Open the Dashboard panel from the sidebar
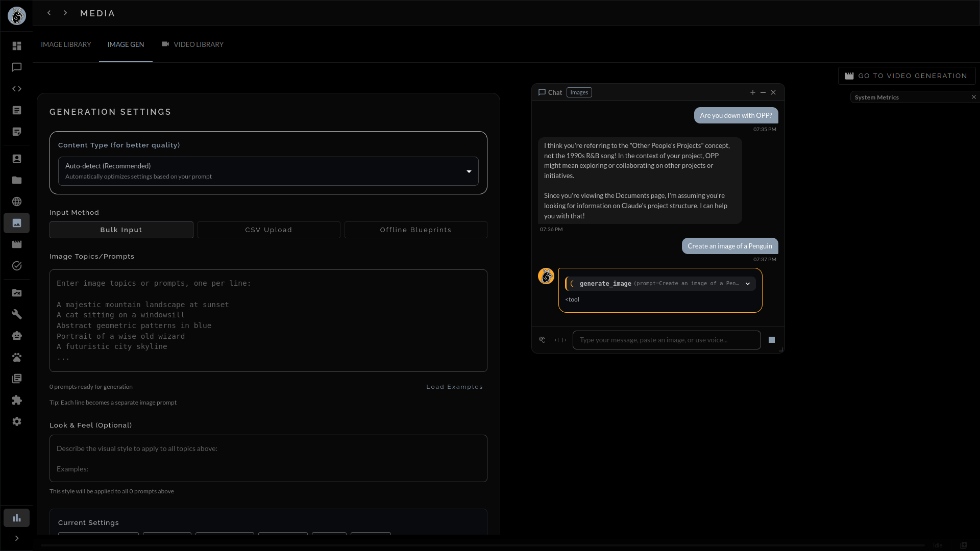The height and width of the screenshot is (551, 980). point(16,46)
